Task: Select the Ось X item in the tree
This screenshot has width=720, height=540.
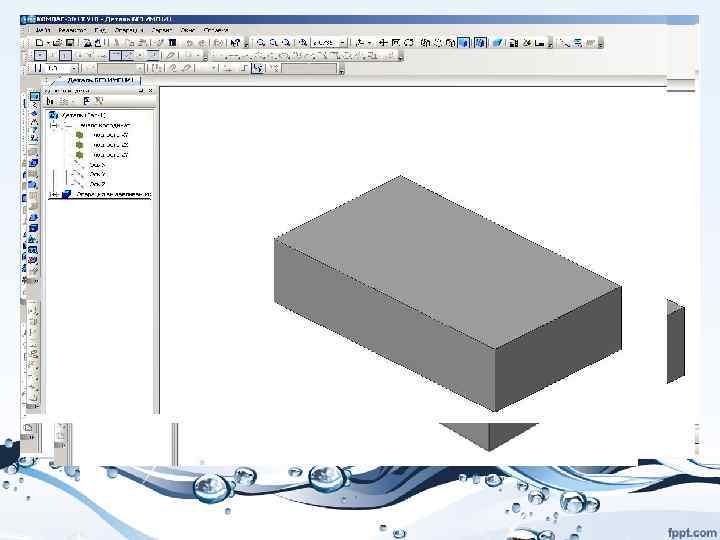Action: point(97,164)
